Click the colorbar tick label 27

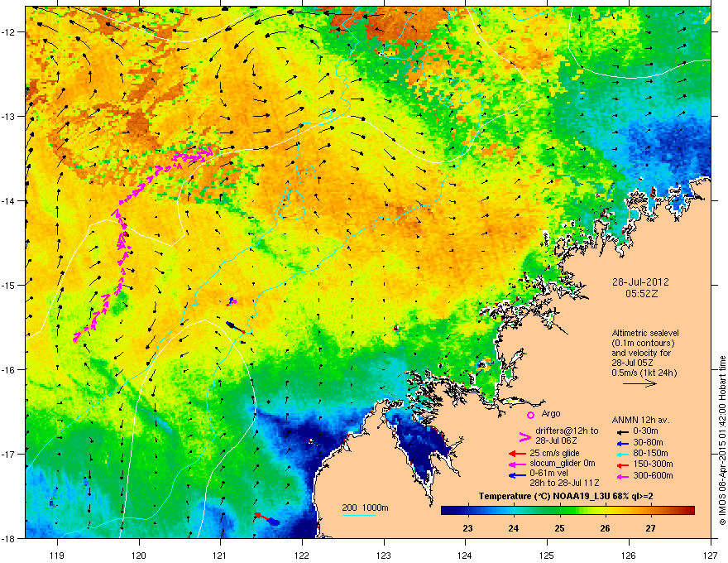point(651,528)
